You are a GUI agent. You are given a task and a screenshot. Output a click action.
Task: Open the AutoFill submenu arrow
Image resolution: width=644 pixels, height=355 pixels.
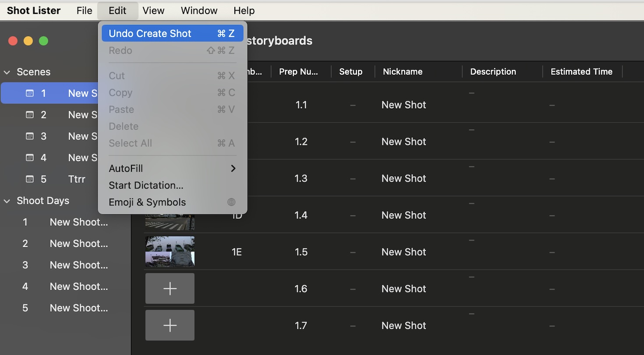(233, 168)
